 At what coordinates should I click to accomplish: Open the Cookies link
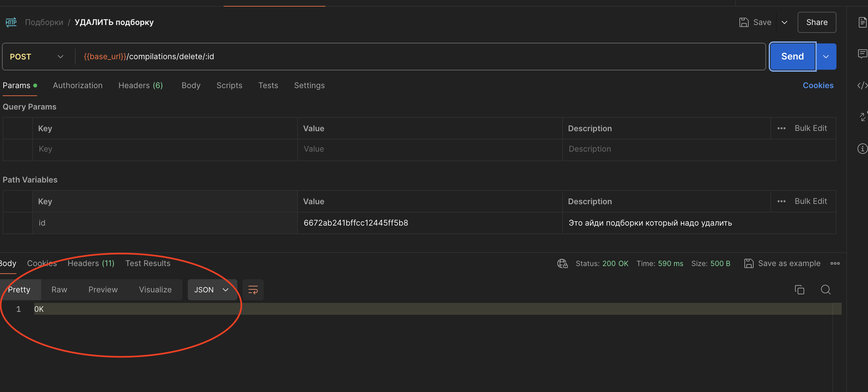pos(818,85)
